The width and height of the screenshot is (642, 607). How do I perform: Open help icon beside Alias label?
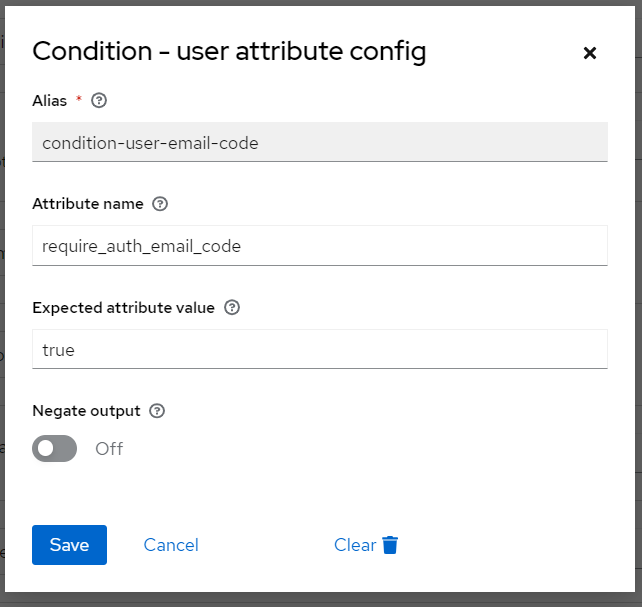point(98,100)
